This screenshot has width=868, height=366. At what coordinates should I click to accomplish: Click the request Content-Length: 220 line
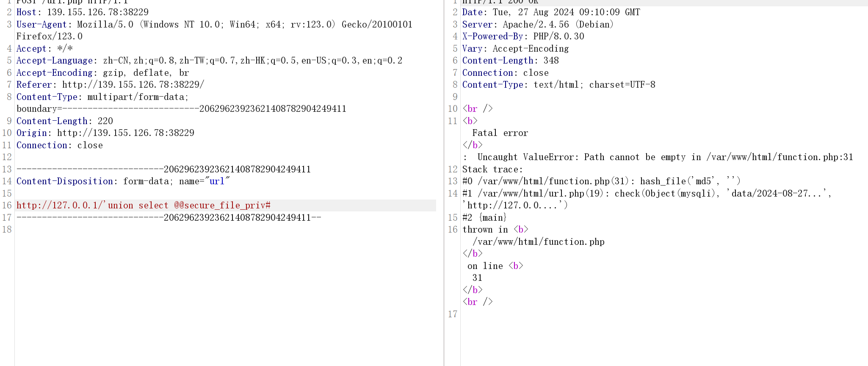65,121
